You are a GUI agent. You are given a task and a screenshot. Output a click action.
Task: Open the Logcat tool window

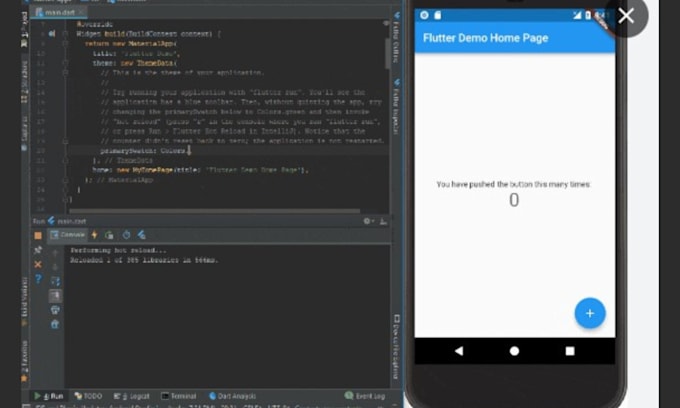click(132, 396)
